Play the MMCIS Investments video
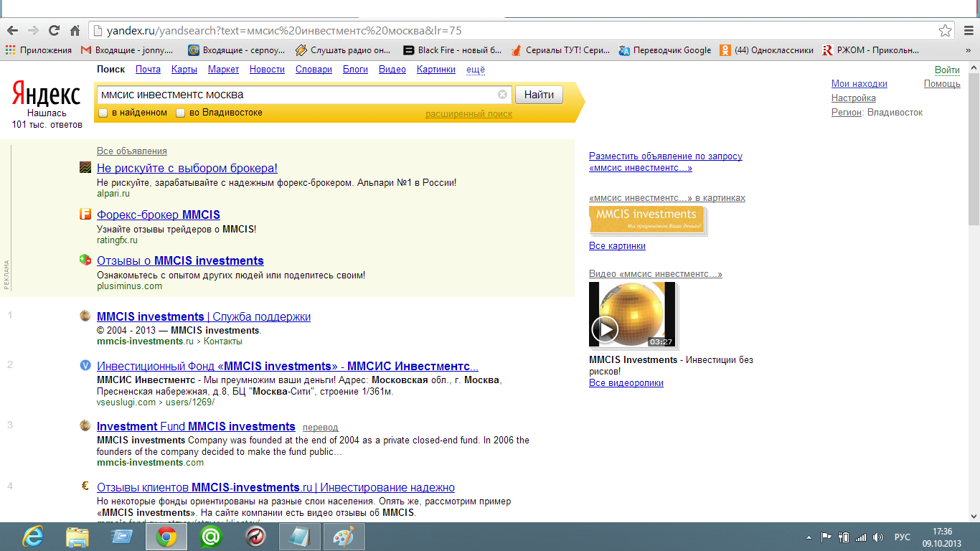The image size is (980, 551). (x=605, y=329)
